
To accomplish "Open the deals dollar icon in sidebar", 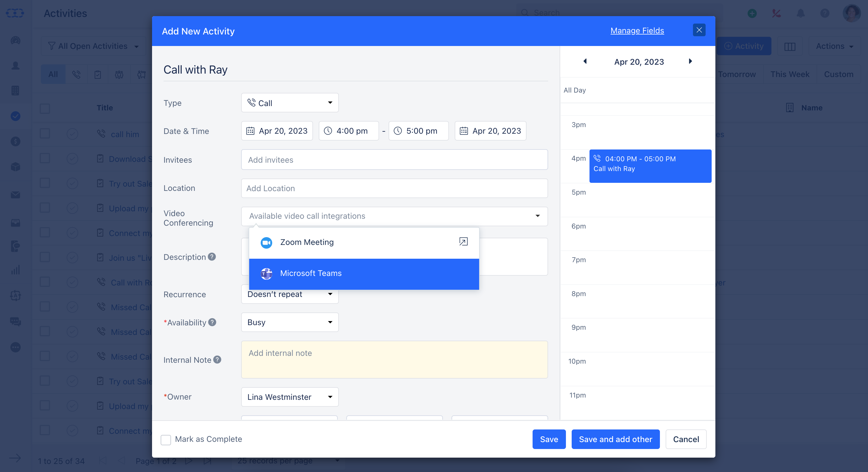I will click(x=15, y=141).
